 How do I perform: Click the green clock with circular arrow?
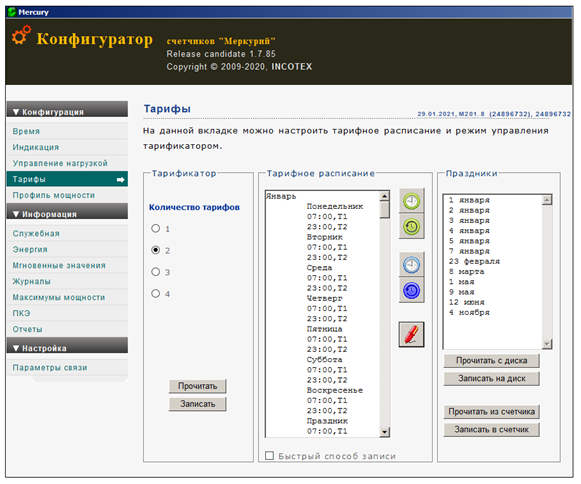(x=411, y=226)
